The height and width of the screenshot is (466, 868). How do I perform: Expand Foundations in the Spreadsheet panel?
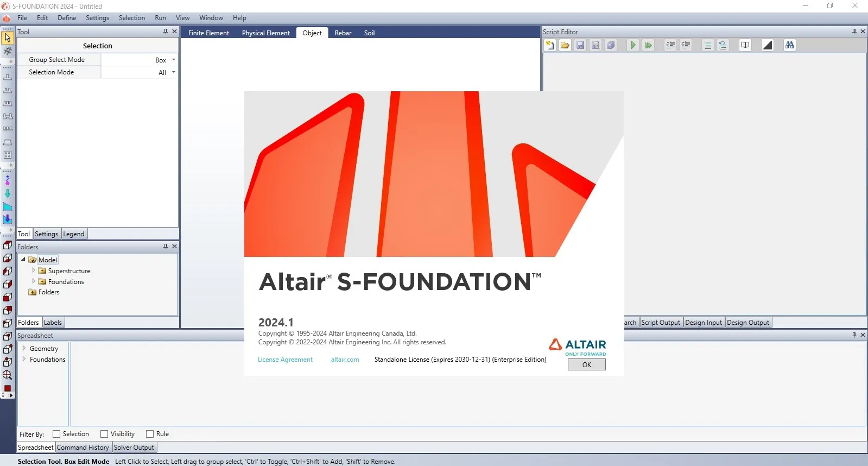(24, 359)
